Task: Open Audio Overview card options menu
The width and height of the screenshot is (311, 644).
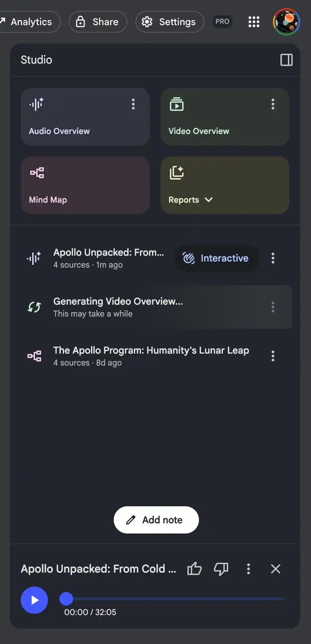Action: [133, 104]
